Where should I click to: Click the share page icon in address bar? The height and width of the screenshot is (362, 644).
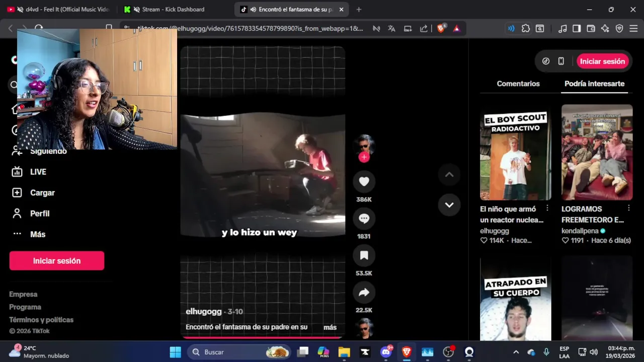pos(424,29)
